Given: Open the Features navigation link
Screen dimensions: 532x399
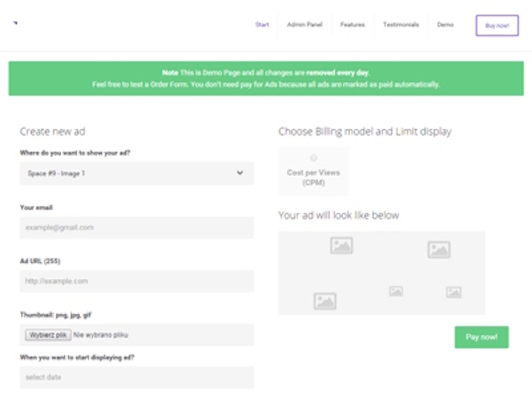Looking at the screenshot, I should 352,25.
